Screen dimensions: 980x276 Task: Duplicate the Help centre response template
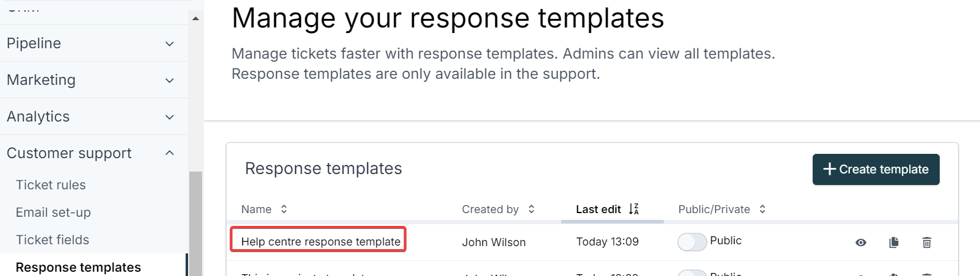pos(894,242)
